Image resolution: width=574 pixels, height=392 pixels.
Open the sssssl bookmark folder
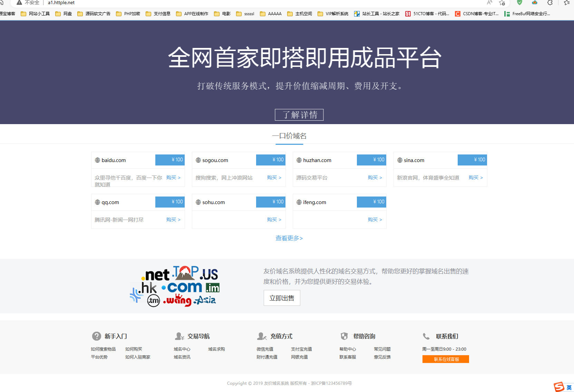pyautogui.click(x=245, y=14)
